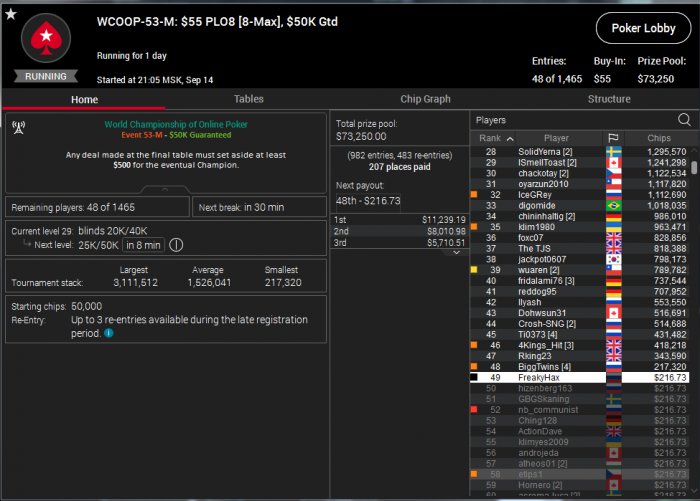The height and width of the screenshot is (501, 700).
Task: Switch to the Home tab
Action: pos(84,100)
